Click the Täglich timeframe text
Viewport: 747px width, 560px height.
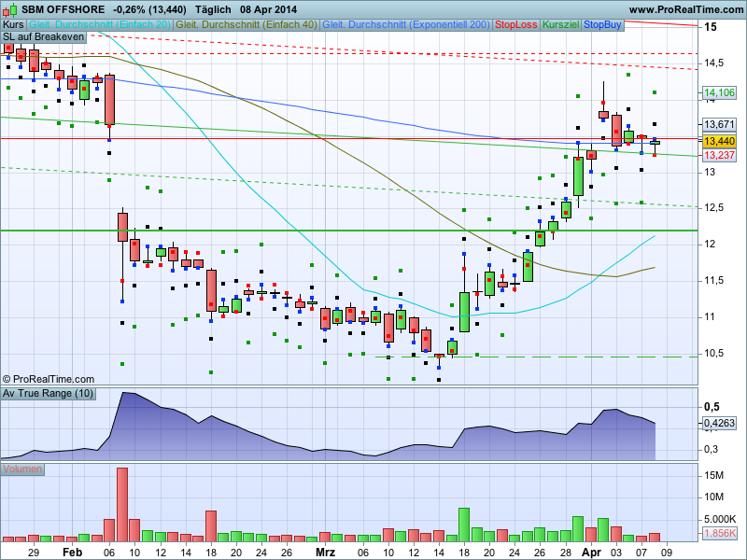click(x=213, y=9)
